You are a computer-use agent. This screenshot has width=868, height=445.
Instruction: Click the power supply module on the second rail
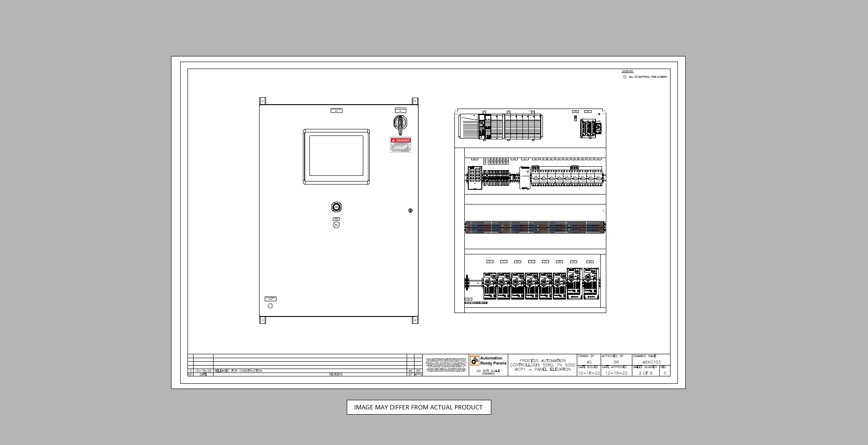525,178
